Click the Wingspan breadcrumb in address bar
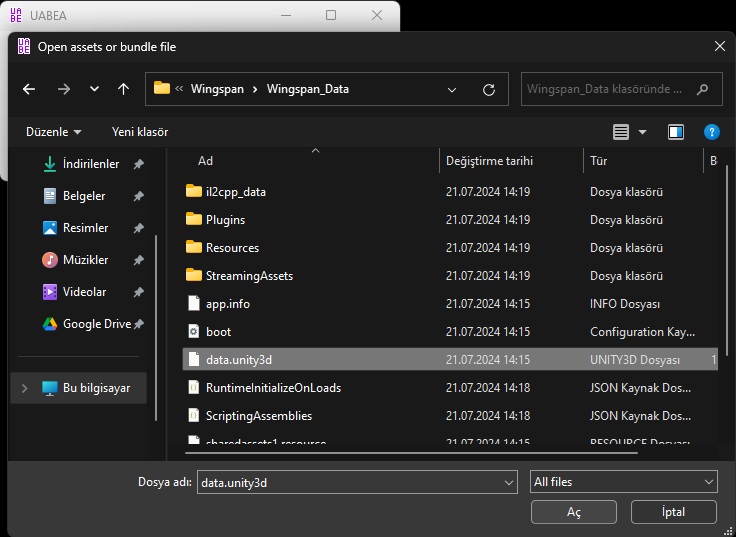The width and height of the screenshot is (736, 537). (x=217, y=89)
